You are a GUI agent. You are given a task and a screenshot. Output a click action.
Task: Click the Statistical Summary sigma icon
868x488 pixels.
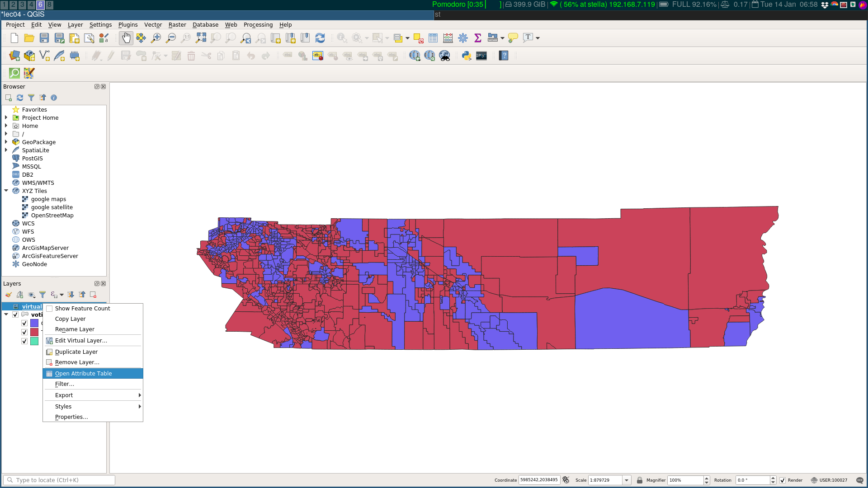tap(478, 38)
